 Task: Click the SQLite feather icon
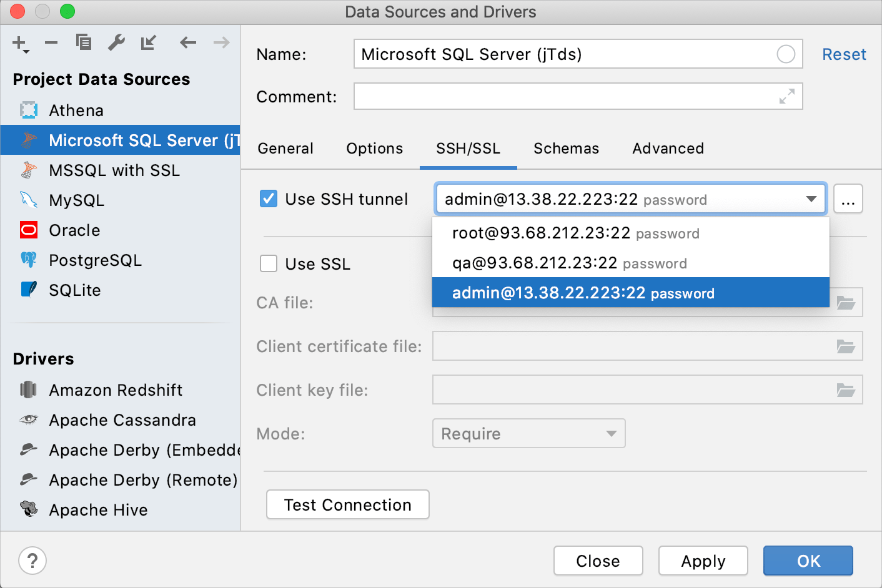[x=29, y=290]
